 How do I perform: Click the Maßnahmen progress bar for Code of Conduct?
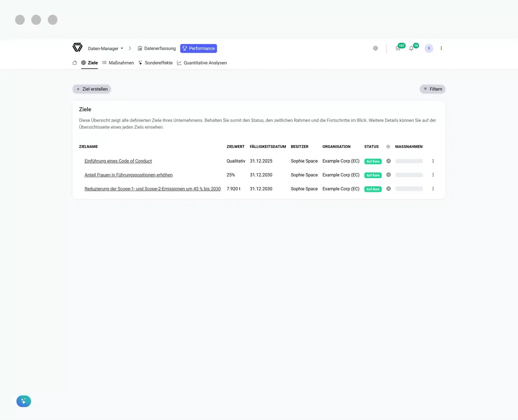coord(409,161)
